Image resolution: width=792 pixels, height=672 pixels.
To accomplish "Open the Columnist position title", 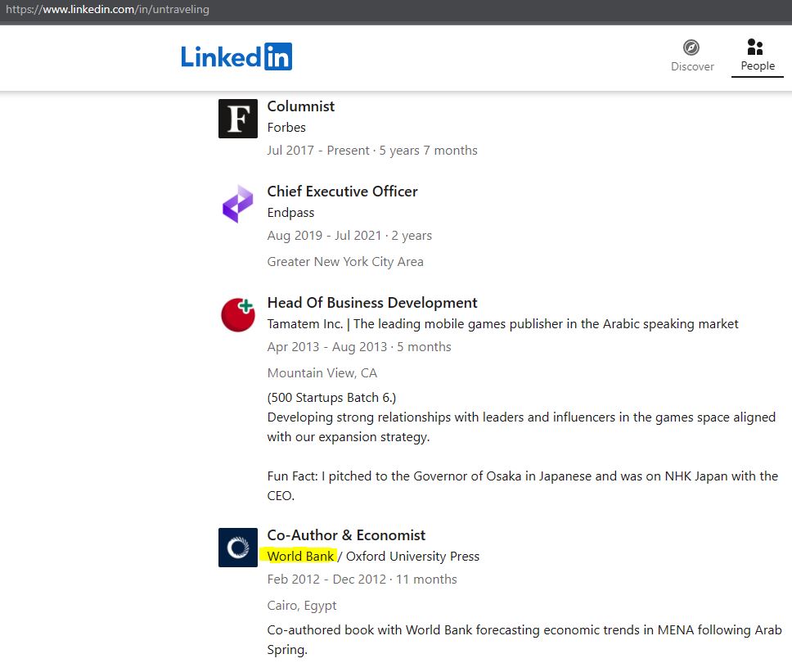I will pyautogui.click(x=300, y=106).
